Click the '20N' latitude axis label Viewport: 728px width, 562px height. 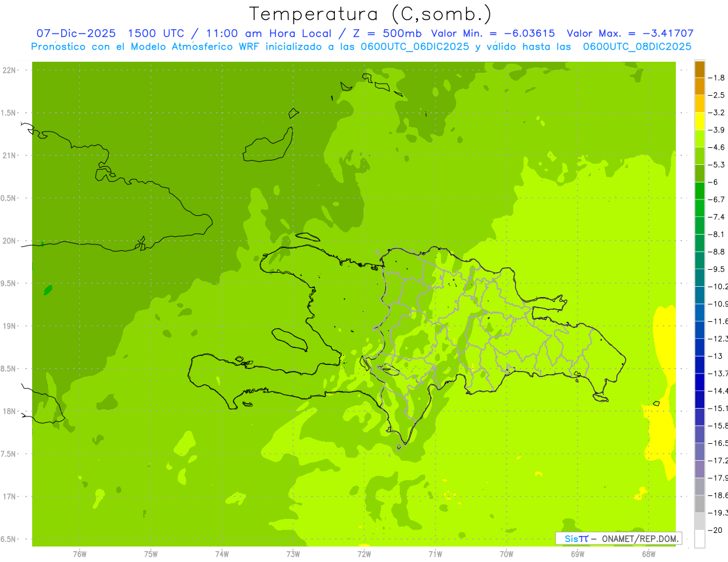coord(9,241)
